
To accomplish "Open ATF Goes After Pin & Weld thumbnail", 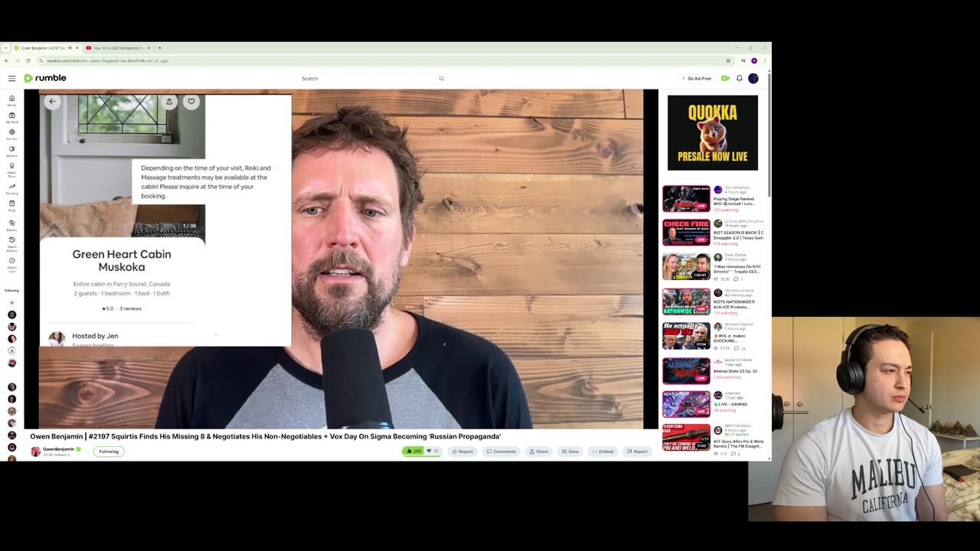I will coord(686,438).
